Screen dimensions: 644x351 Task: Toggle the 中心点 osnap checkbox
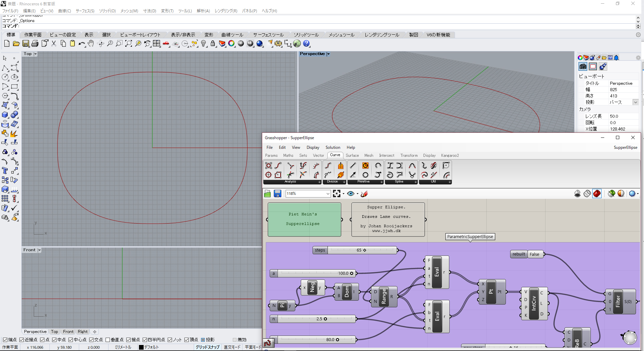70,340
